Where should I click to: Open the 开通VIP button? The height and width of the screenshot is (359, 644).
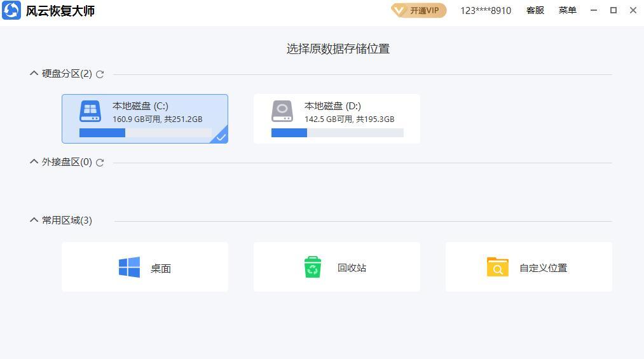pos(418,10)
